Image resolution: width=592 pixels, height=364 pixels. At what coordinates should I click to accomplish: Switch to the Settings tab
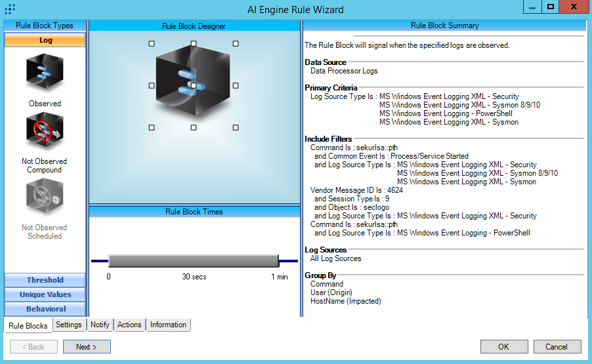[x=69, y=325]
